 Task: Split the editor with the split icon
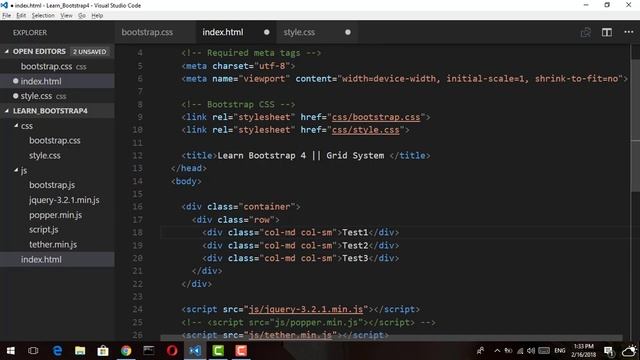click(607, 32)
